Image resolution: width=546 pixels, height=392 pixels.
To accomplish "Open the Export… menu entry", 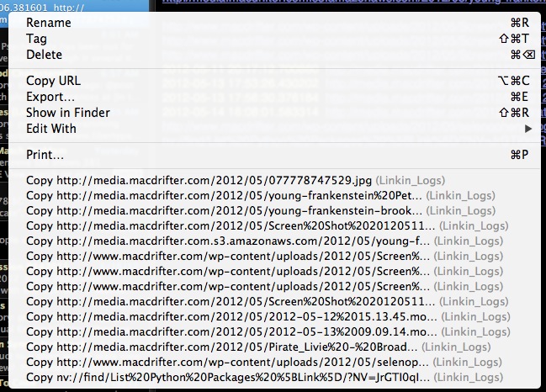I will coord(274,97).
